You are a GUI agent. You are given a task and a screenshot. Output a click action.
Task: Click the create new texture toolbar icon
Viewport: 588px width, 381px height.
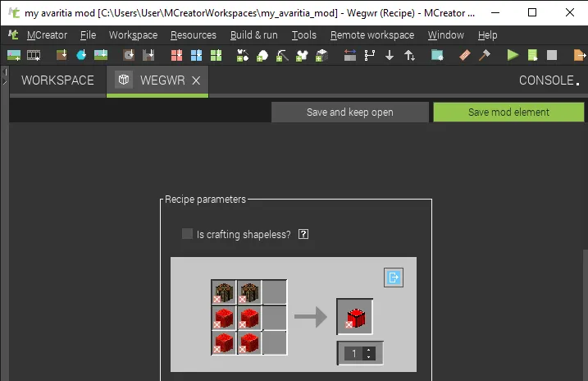[x=14, y=56]
